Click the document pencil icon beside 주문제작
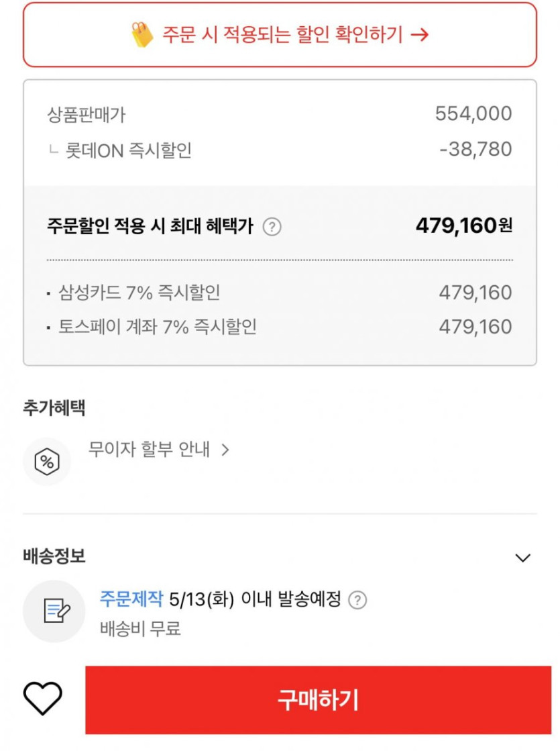The image size is (560, 751). pos(56,611)
